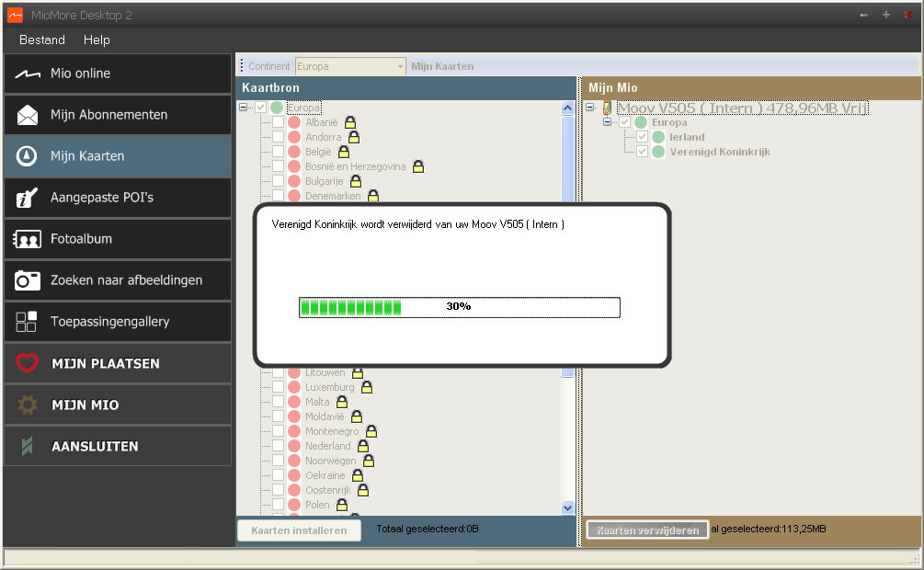The height and width of the screenshot is (570, 924).
Task: Tick the België map checkbox
Action: pyautogui.click(x=279, y=152)
